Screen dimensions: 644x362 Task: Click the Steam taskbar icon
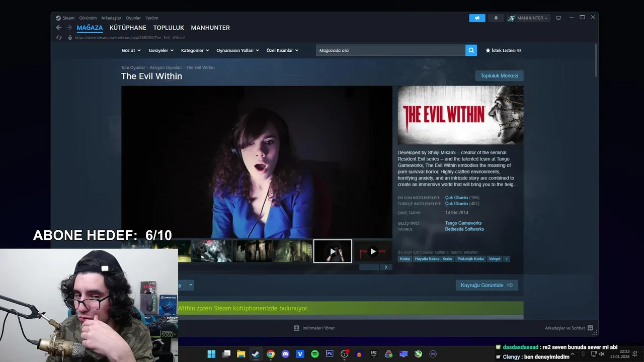click(x=256, y=354)
